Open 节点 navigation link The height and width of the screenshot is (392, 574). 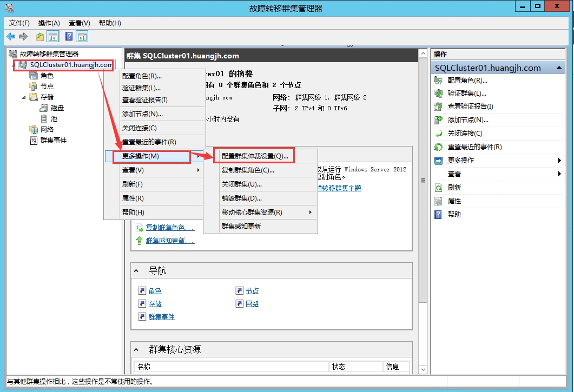252,290
